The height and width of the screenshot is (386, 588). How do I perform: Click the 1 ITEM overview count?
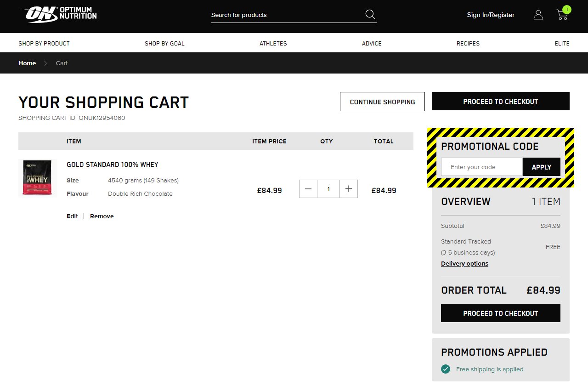546,201
